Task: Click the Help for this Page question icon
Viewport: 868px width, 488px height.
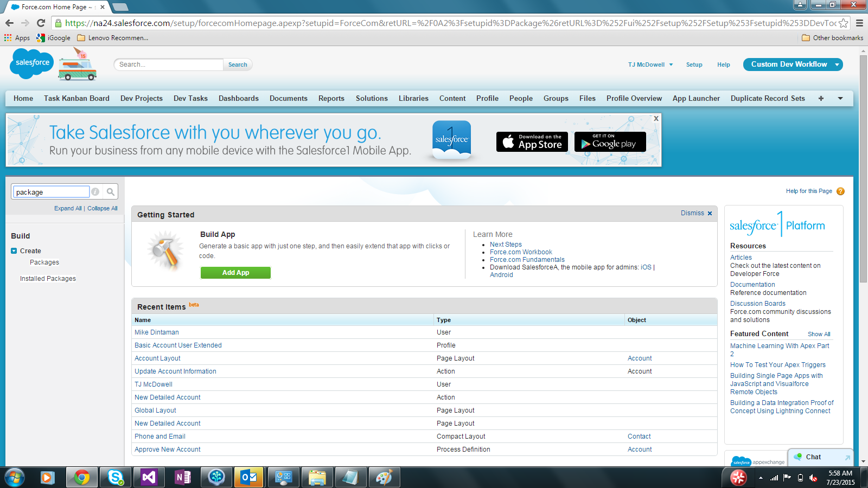Action: coord(840,191)
